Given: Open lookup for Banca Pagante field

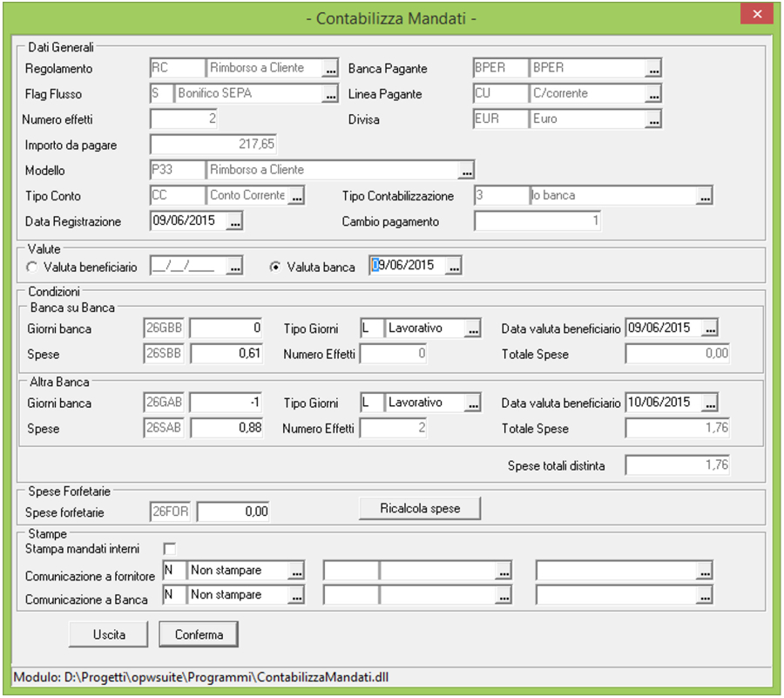Looking at the screenshot, I should point(653,69).
